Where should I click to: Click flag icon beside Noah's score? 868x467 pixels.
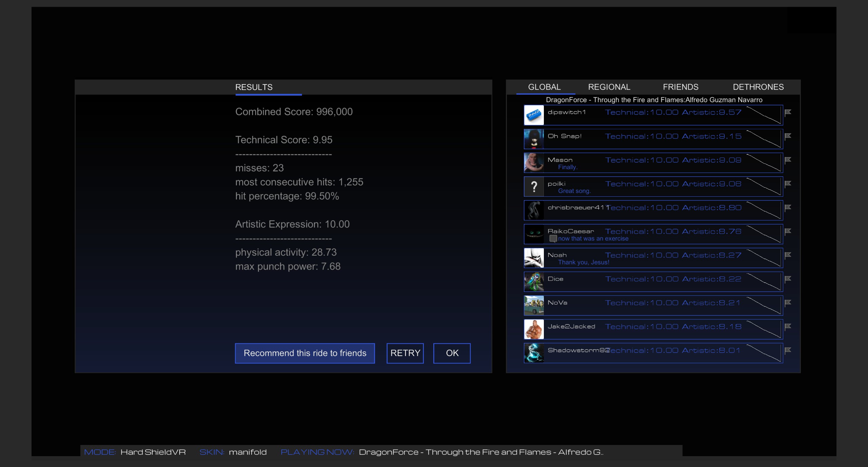(788, 255)
